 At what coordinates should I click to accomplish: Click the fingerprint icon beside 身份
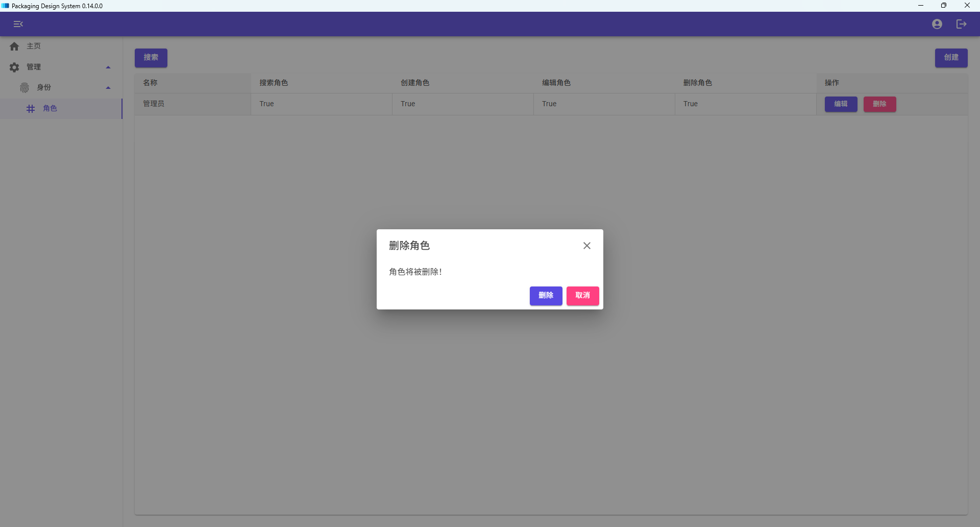pyautogui.click(x=24, y=88)
